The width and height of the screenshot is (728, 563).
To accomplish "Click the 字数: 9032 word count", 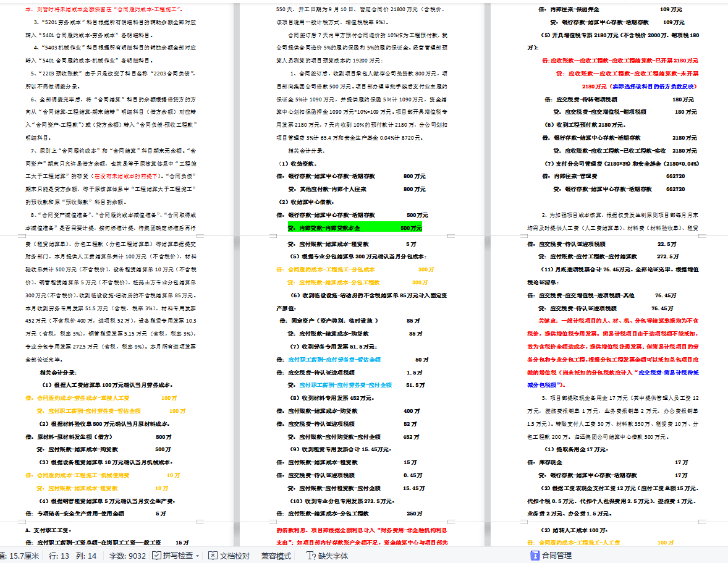I will click(x=127, y=556).
